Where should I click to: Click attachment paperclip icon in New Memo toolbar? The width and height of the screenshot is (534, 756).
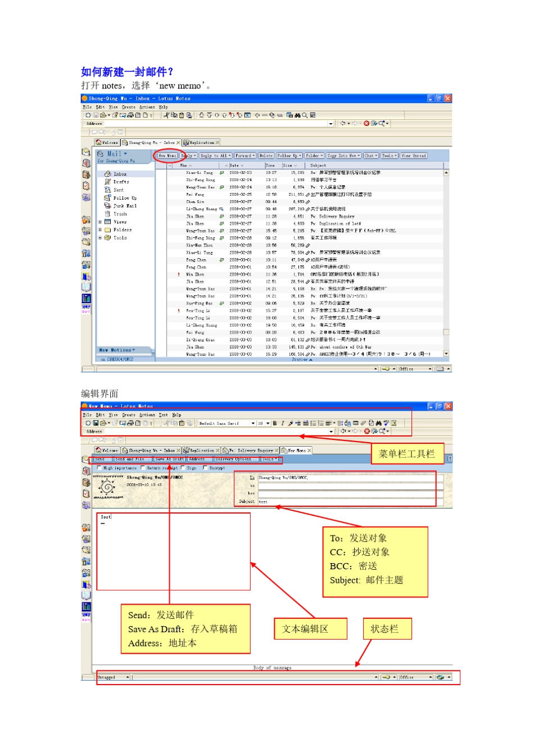(x=363, y=424)
